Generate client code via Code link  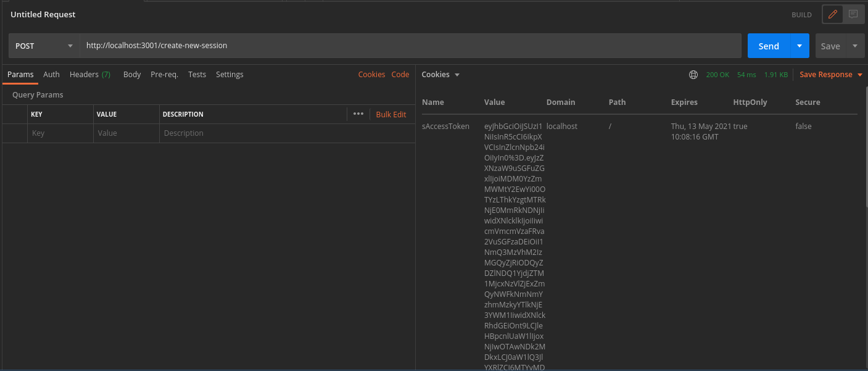(400, 74)
